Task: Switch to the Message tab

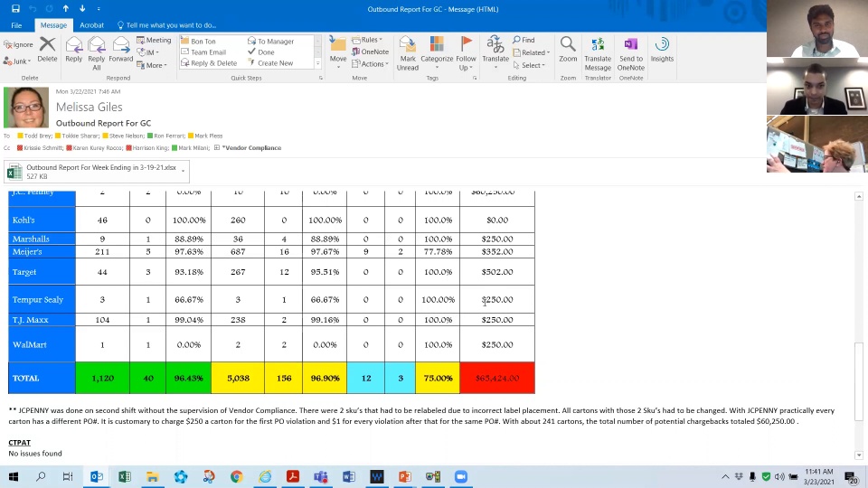Action: click(53, 25)
